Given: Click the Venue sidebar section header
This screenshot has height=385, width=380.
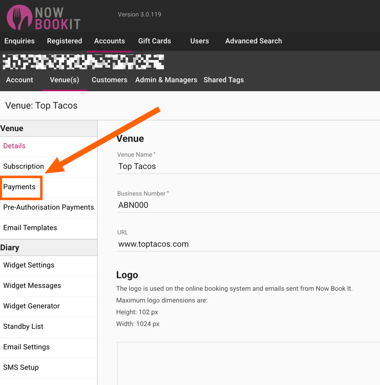Looking at the screenshot, I should pyautogui.click(x=48, y=128).
